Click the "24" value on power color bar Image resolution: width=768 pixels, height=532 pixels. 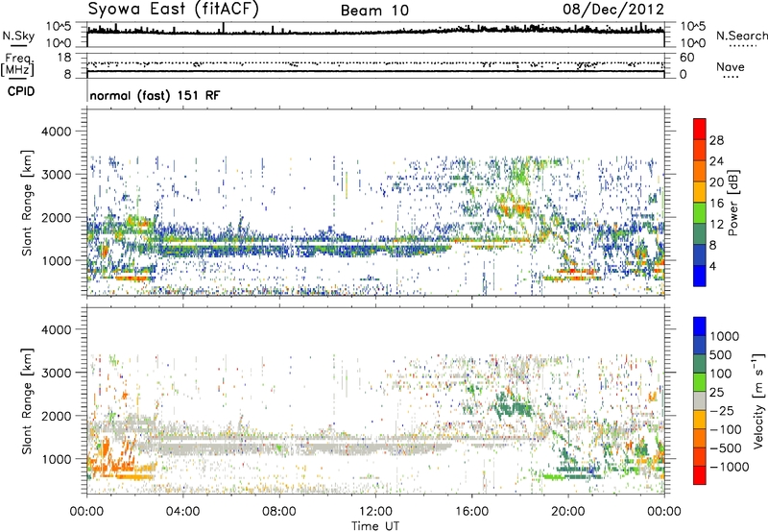pyautogui.click(x=716, y=161)
